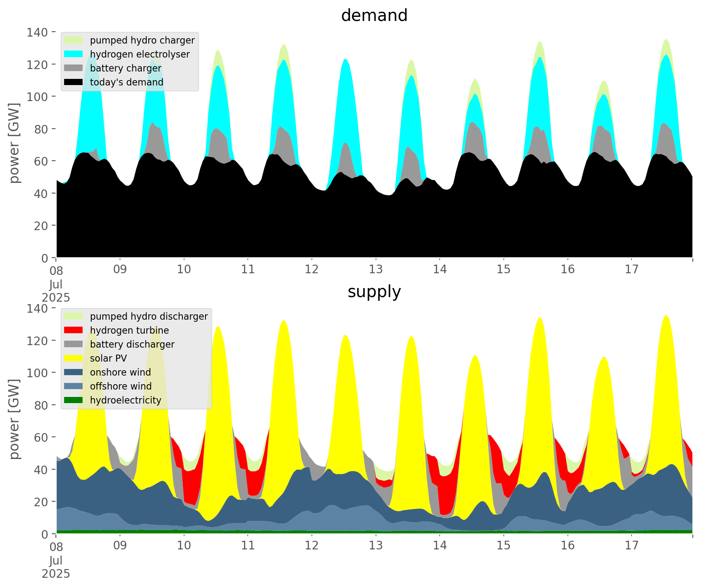Click the "demand" chart title
This screenshot has height=588, width=701.
[x=374, y=16]
